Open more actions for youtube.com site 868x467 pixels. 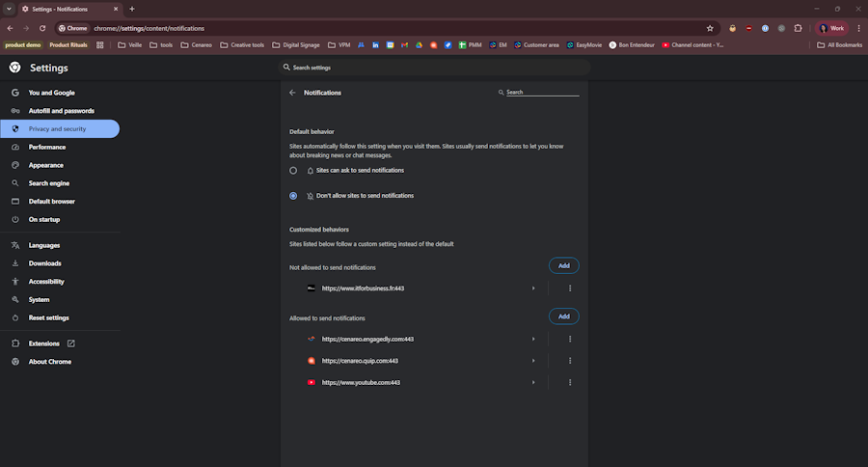(570, 382)
